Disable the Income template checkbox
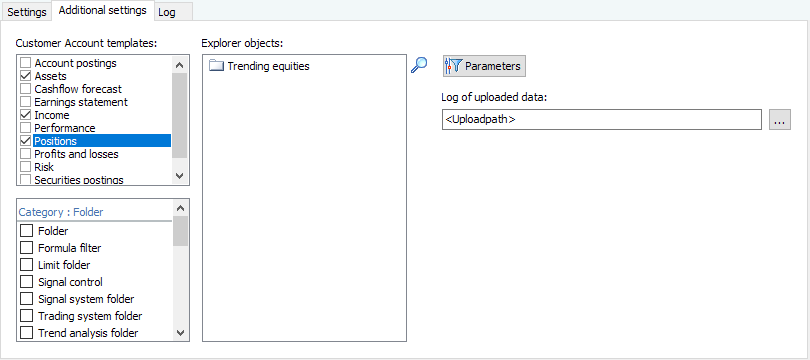Viewport: 810px width, 360px height. tap(25, 115)
